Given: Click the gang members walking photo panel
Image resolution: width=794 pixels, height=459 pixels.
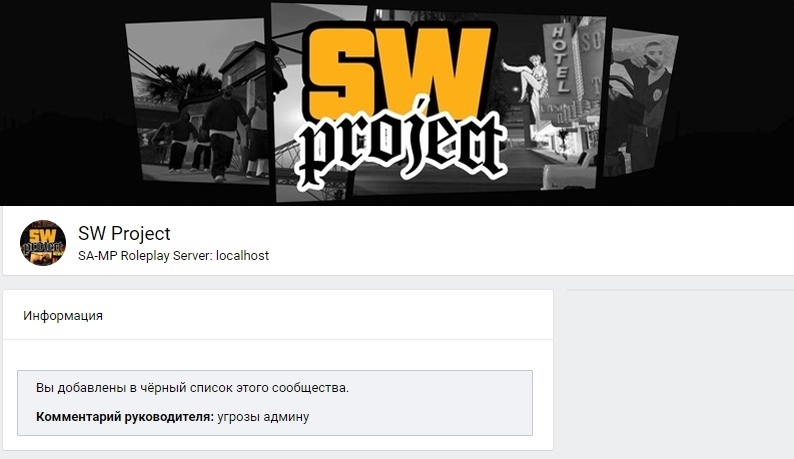Looking at the screenshot, I should [197, 101].
